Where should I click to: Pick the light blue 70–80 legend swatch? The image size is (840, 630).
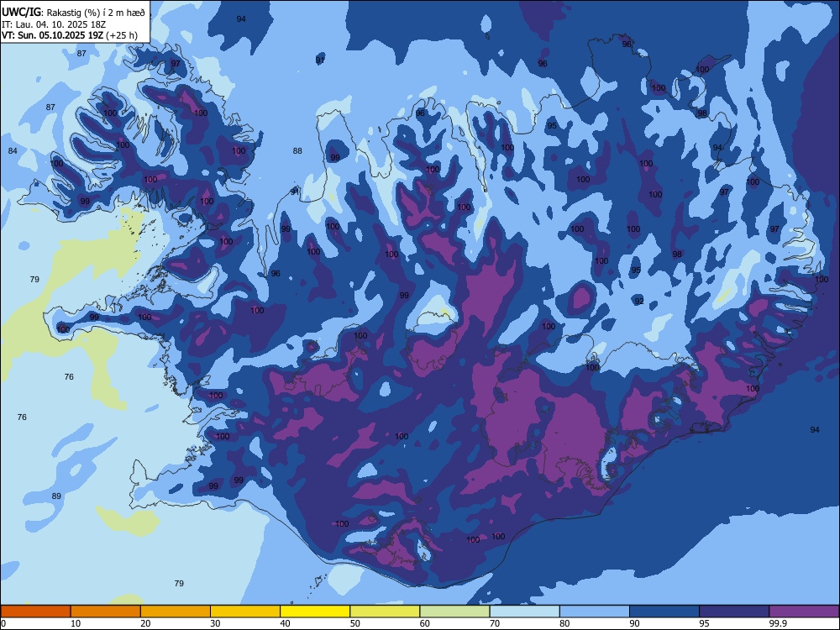click(x=524, y=612)
